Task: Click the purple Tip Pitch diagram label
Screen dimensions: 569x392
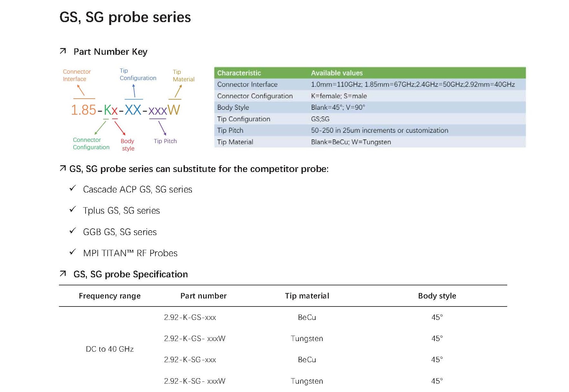Action: click(x=165, y=141)
